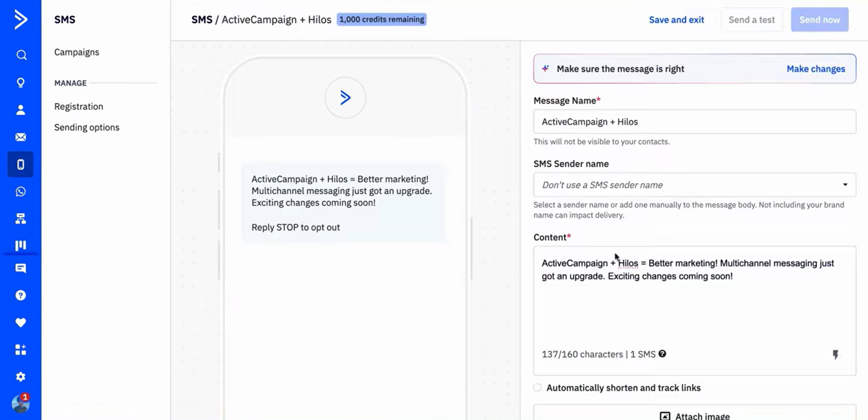The height and width of the screenshot is (420, 868).
Task: Focus the Message Name input field
Action: click(695, 122)
